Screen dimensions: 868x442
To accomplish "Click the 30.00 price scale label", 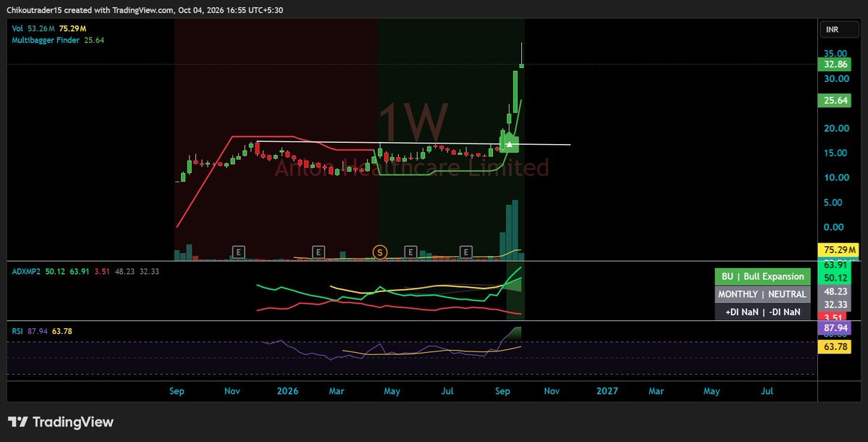I will [x=836, y=79].
